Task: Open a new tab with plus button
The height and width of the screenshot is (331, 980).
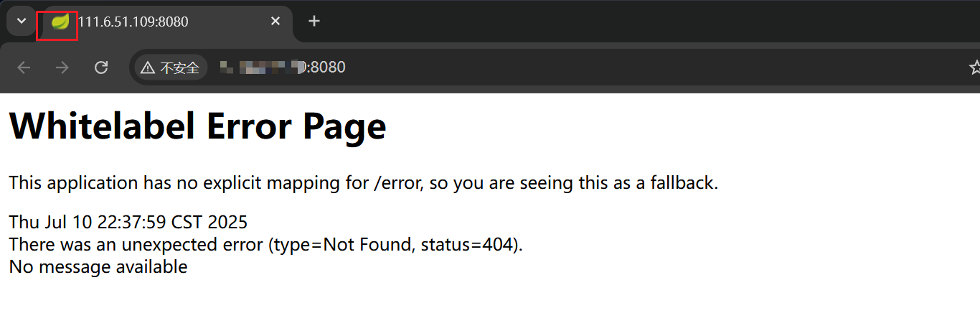Action: (314, 21)
